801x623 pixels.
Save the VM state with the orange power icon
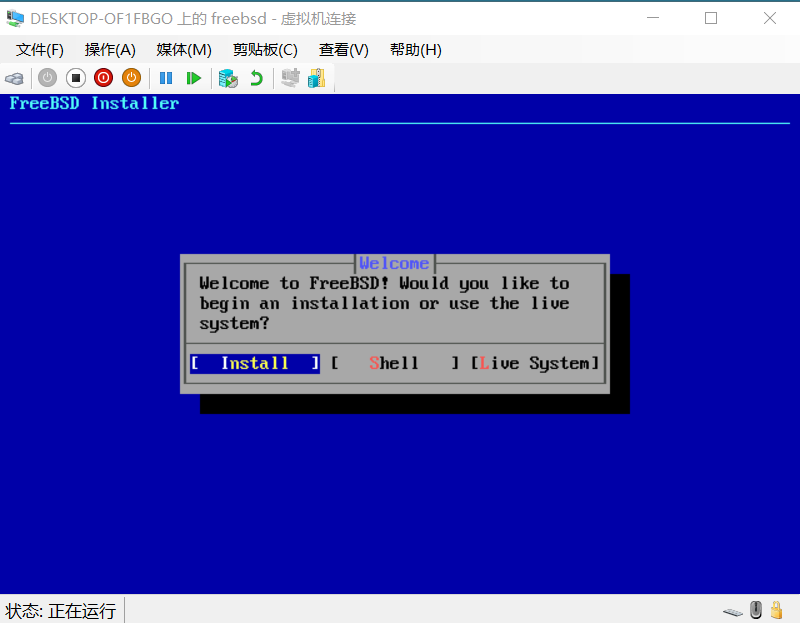click(131, 78)
